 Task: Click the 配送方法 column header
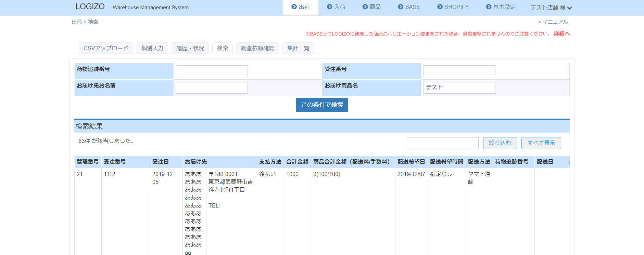click(479, 162)
